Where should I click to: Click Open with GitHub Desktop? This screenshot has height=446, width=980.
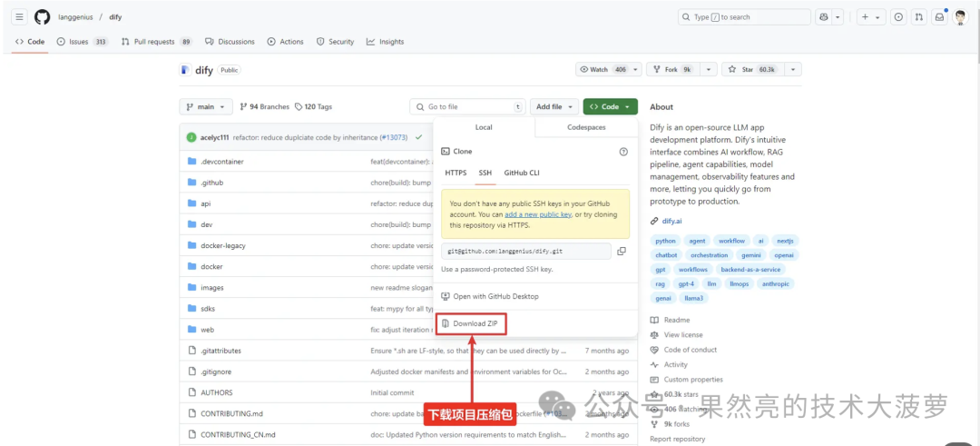pos(489,296)
